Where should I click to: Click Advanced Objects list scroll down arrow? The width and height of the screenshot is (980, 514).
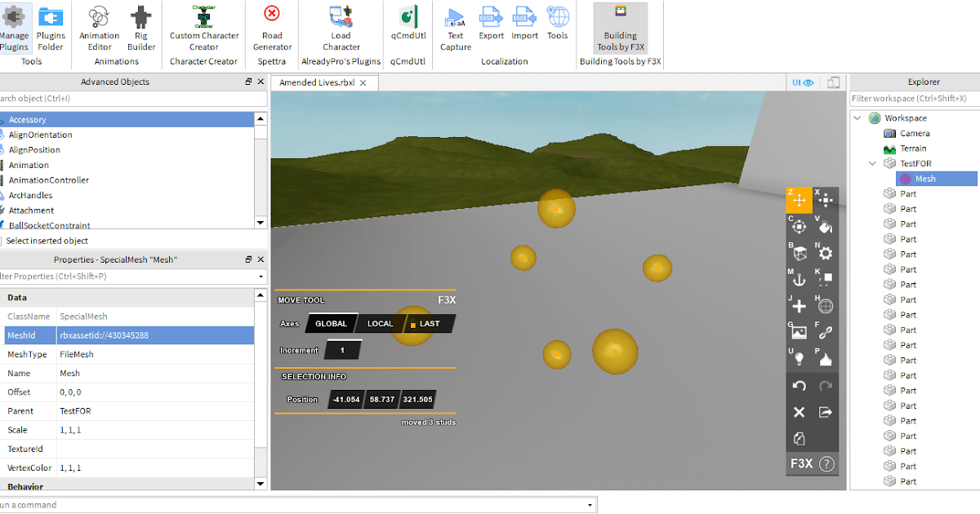coord(261,223)
